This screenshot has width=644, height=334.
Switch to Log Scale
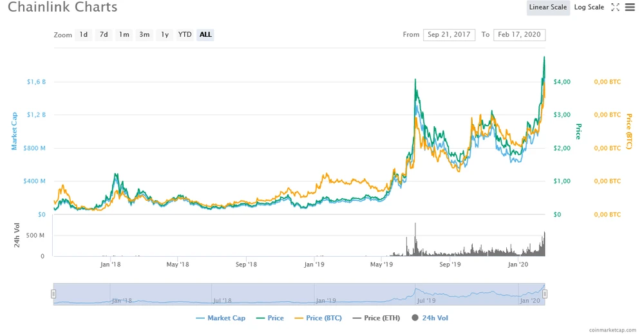coord(589,7)
